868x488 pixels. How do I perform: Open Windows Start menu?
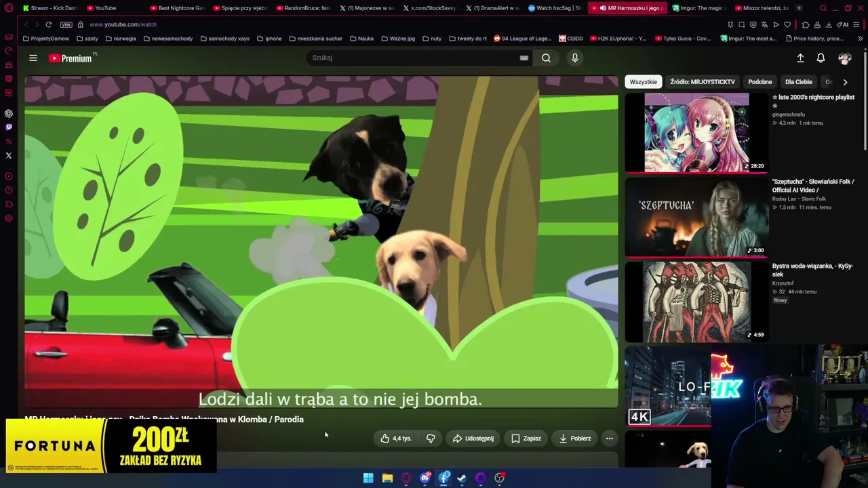[368, 478]
